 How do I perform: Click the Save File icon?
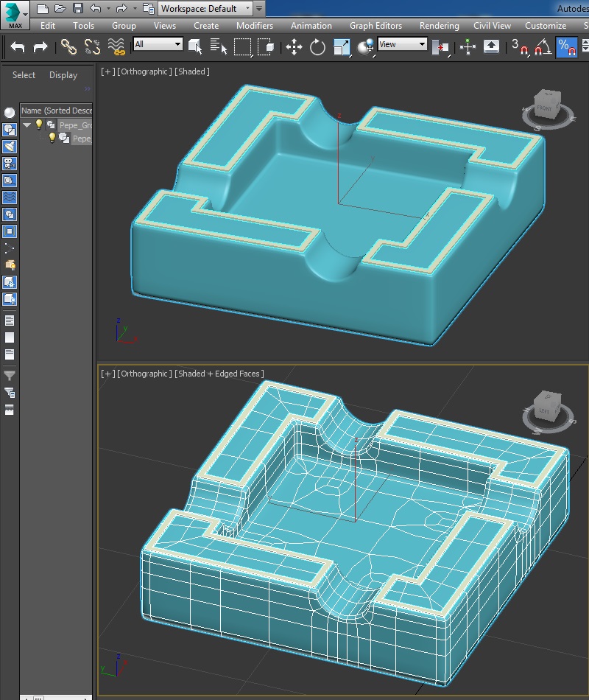pos(77,9)
